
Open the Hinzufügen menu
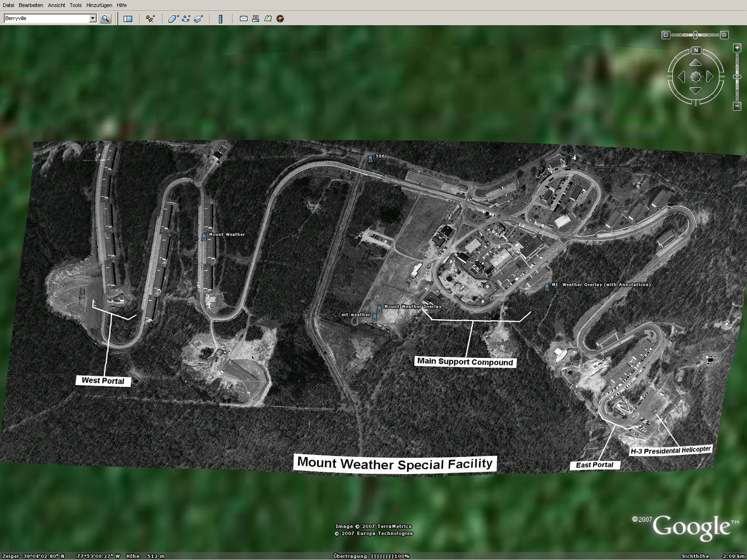tap(99, 5)
